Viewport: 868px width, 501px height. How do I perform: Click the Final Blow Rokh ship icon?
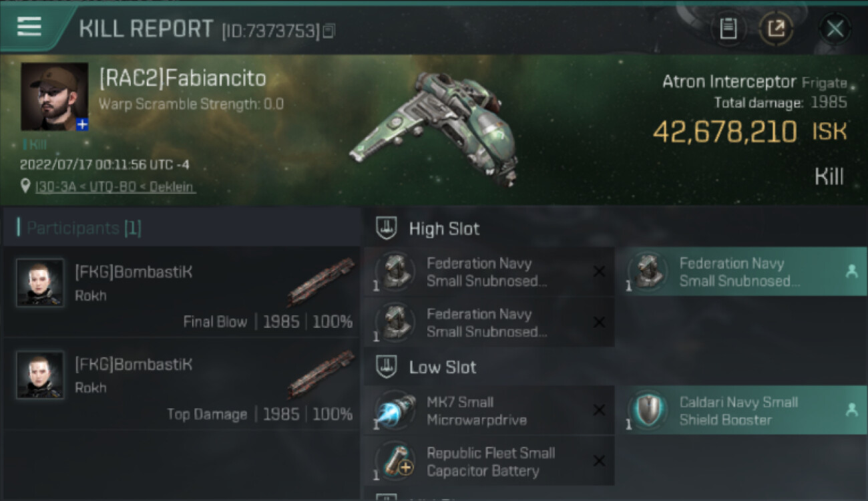coord(321,281)
